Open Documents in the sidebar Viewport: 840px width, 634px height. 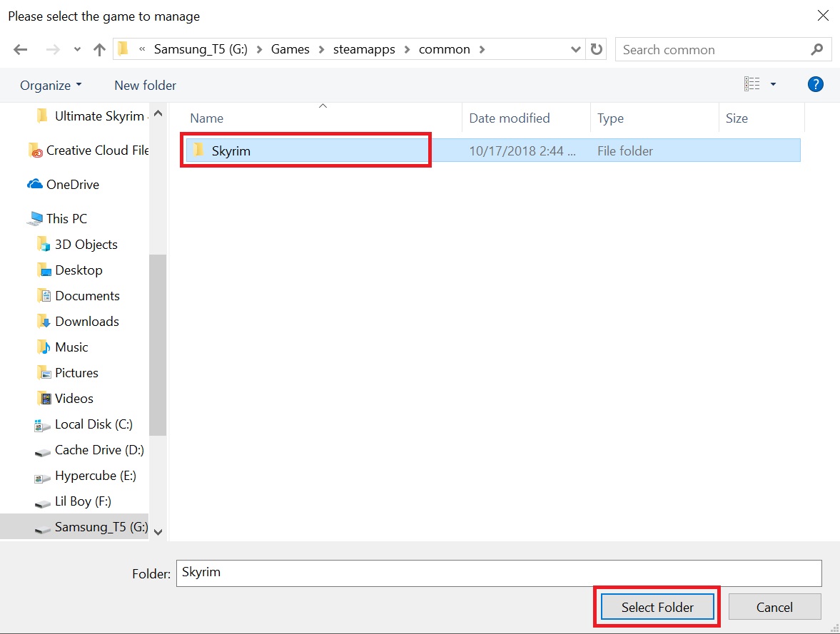pyautogui.click(x=78, y=295)
